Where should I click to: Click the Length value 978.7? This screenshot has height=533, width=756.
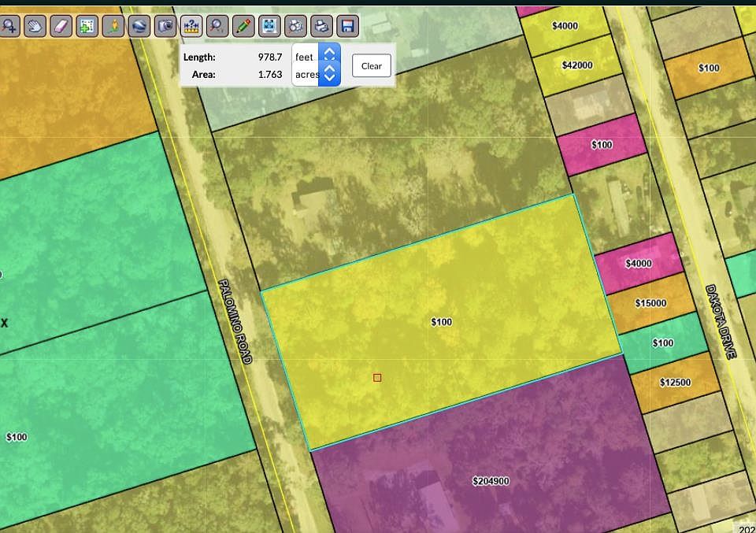coord(270,57)
